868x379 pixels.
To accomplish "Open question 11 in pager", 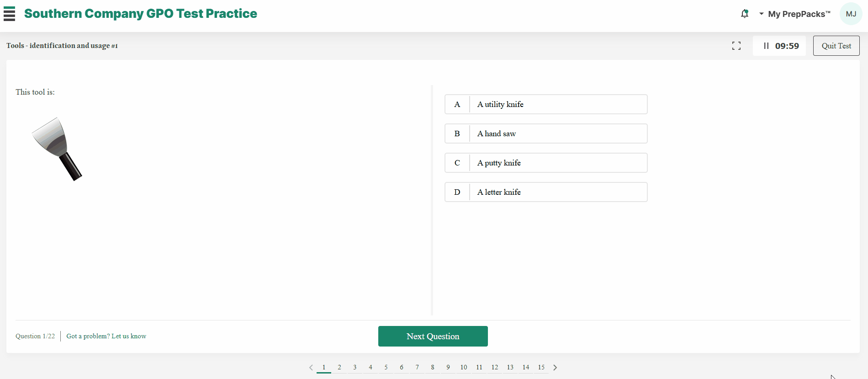I will pyautogui.click(x=479, y=368).
